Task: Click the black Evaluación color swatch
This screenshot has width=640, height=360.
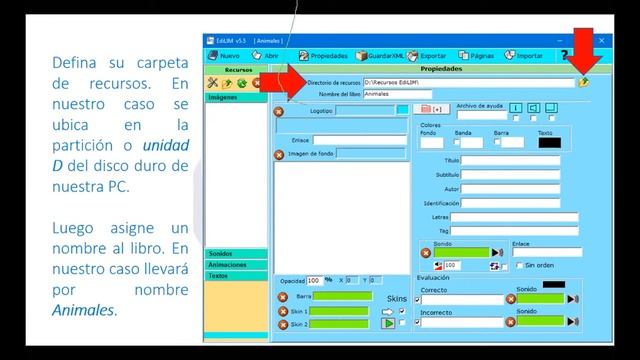Action: pyautogui.click(x=554, y=284)
